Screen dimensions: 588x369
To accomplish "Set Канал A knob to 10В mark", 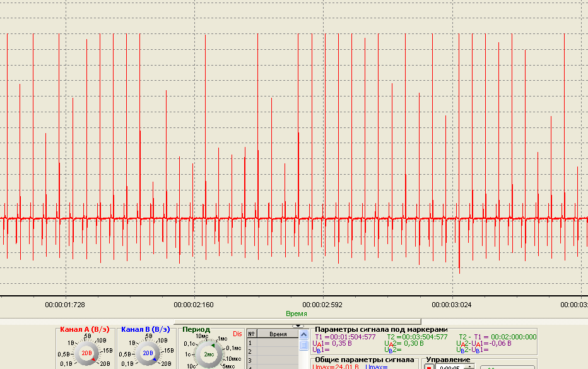I will 101,341.
